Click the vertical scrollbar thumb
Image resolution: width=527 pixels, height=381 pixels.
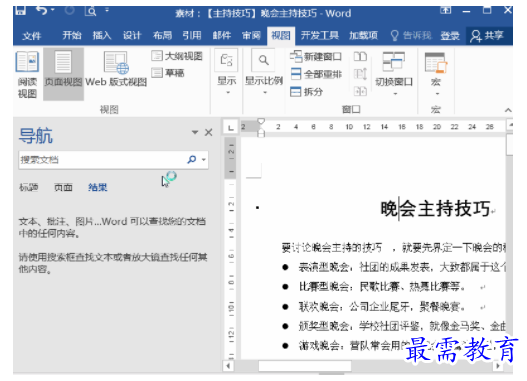pyautogui.click(x=510, y=144)
